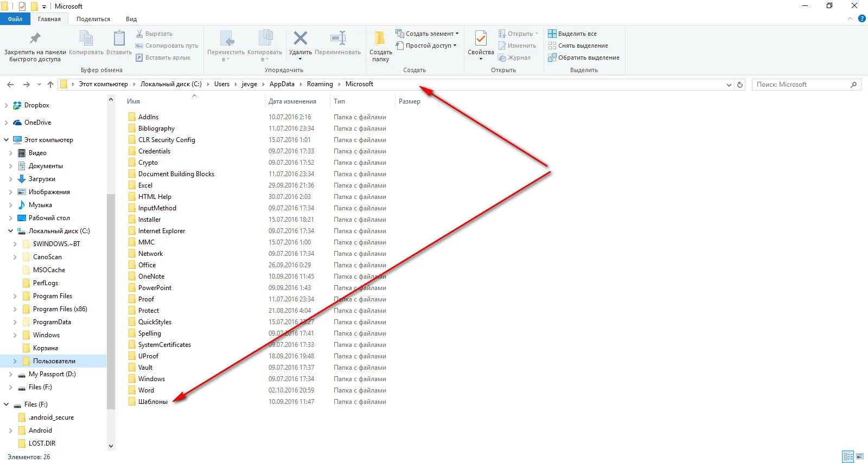
Task: Sort by Имя column header
Action: click(x=133, y=101)
